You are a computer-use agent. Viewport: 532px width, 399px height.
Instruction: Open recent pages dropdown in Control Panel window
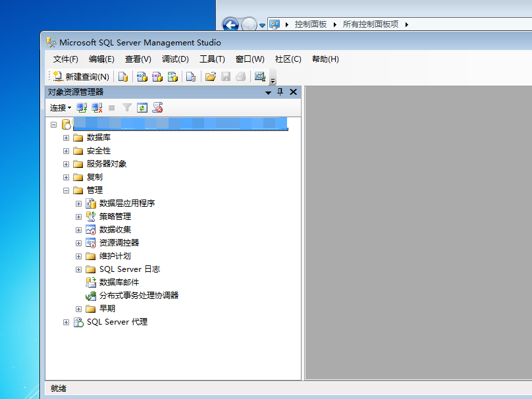[262, 25]
